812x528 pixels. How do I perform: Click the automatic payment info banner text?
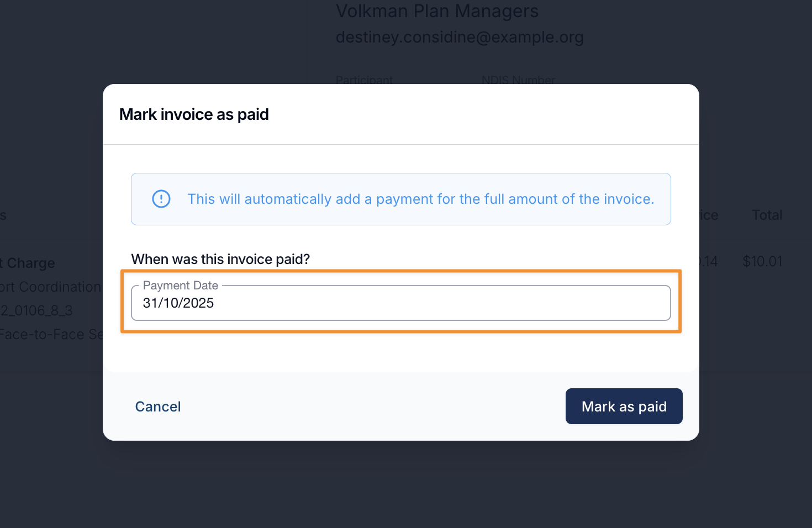coord(420,199)
